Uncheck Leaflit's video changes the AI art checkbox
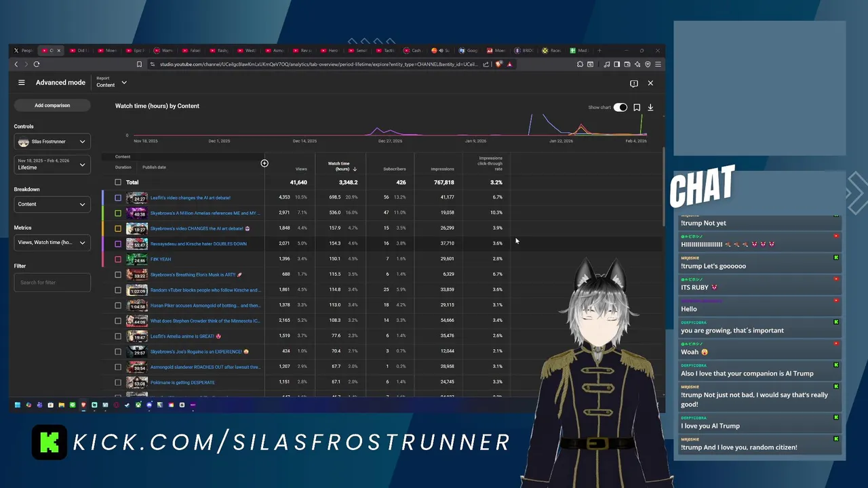 pos(118,198)
